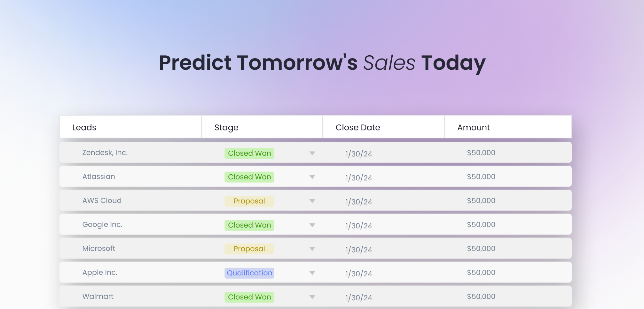The width and height of the screenshot is (644, 309).
Task: Click the Close Date column header
Action: 357,127
